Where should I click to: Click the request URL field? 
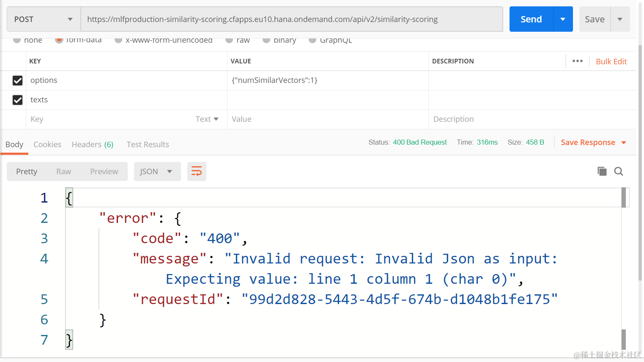[292, 19]
